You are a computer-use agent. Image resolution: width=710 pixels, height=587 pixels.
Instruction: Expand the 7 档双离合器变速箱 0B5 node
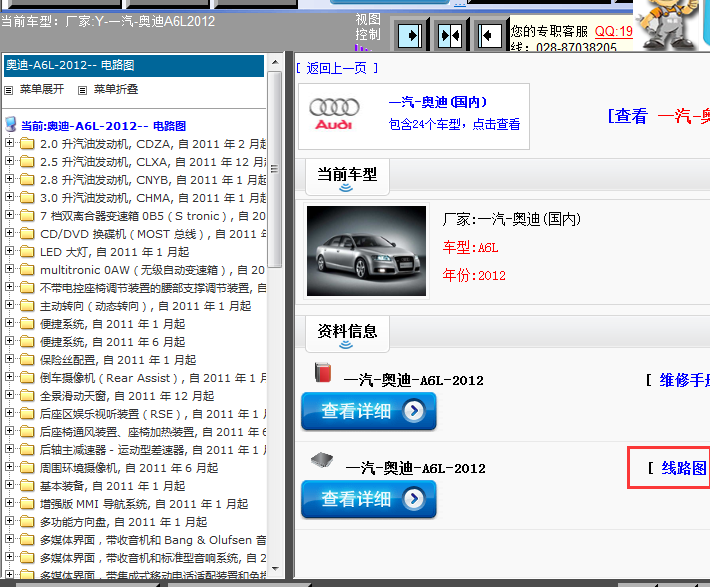point(9,215)
